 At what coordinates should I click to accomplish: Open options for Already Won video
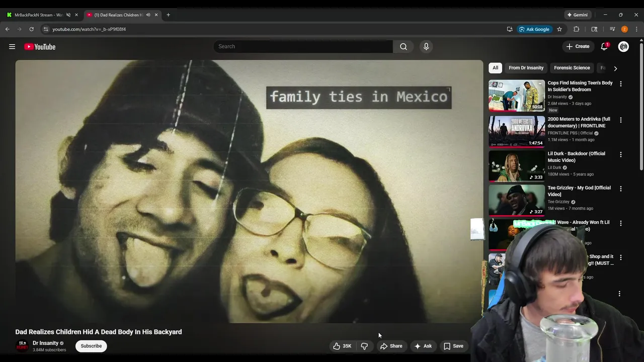click(620, 223)
